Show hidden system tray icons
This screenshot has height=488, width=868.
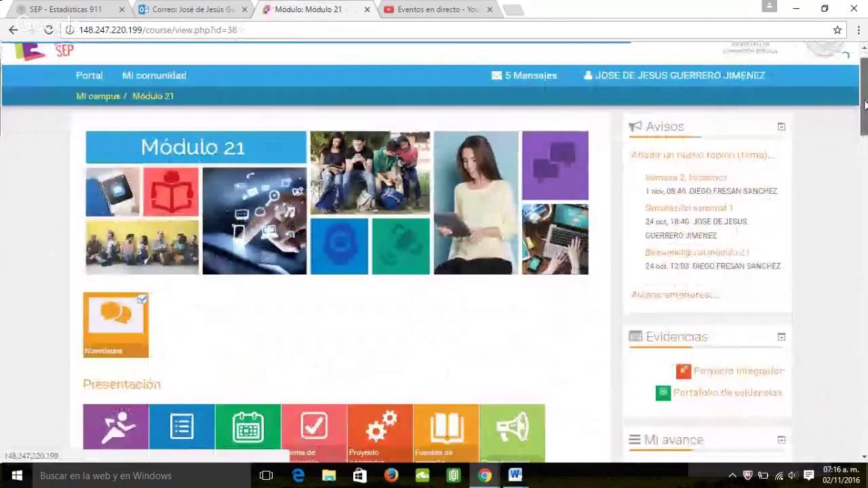pyautogui.click(x=732, y=476)
